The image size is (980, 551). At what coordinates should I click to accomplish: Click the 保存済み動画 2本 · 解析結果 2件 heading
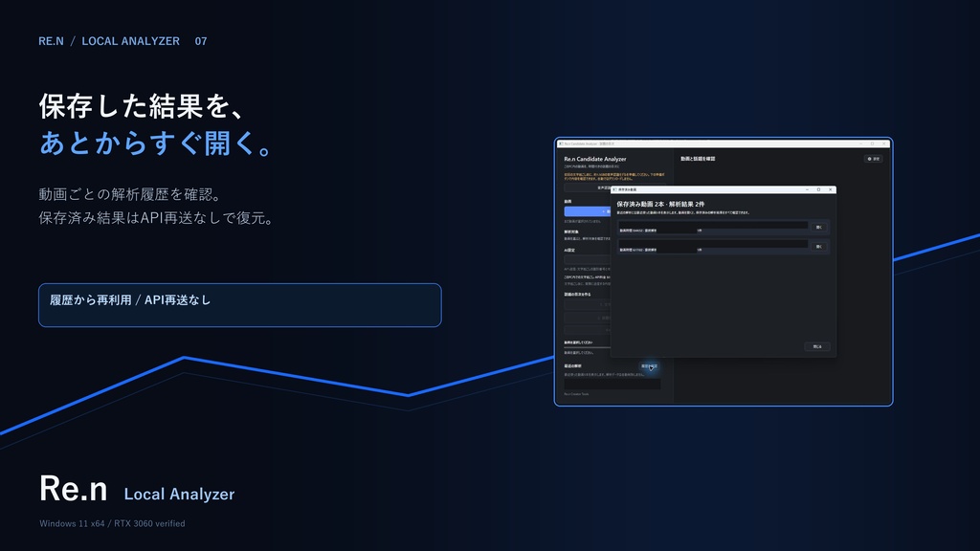[660, 205]
